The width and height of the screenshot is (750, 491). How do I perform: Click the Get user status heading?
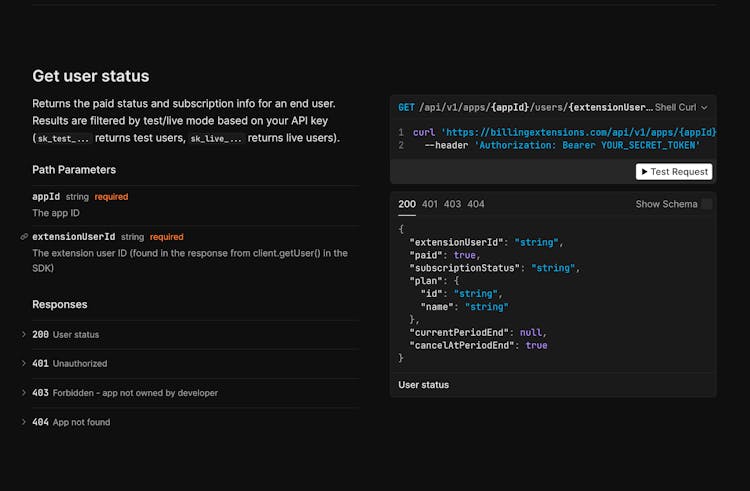coord(90,76)
